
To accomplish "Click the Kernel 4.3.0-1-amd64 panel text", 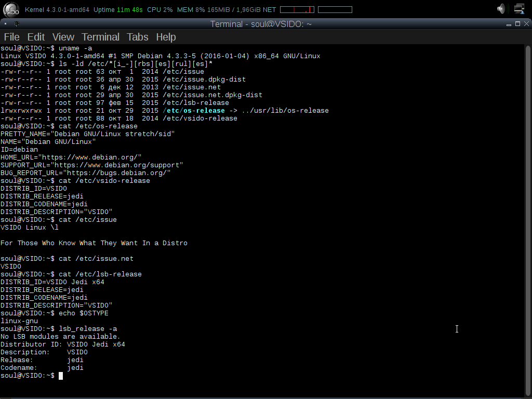I will (x=57, y=10).
